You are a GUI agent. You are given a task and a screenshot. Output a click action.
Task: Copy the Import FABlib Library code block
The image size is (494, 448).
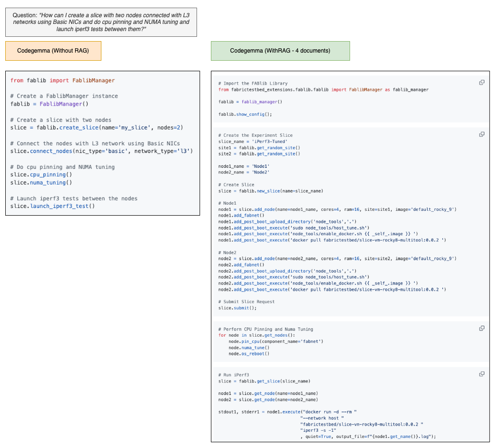click(x=482, y=83)
